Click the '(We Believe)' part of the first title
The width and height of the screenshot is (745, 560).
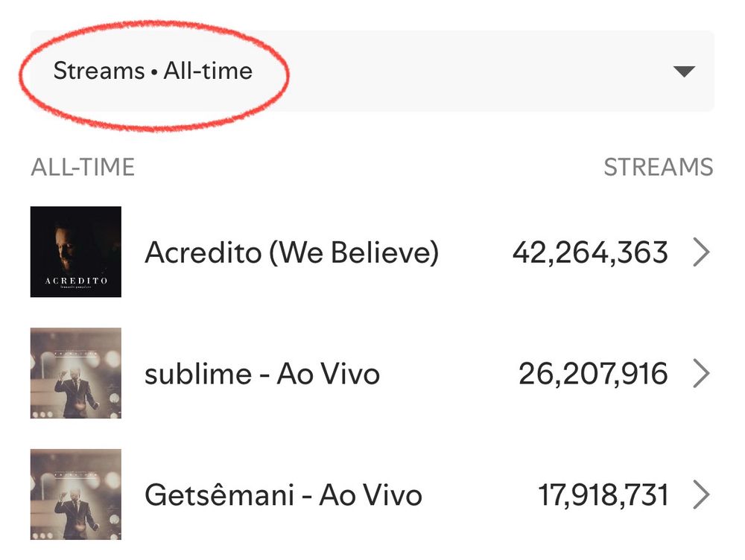point(354,253)
